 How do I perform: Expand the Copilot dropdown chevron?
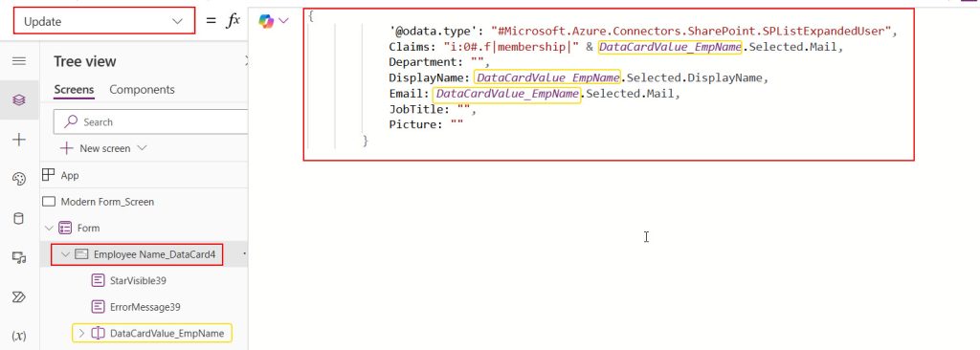[283, 21]
